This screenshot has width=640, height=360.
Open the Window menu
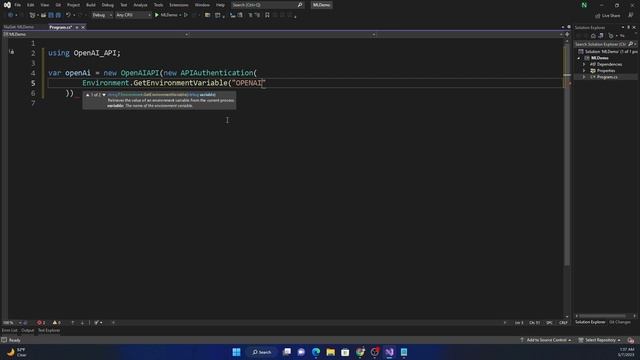click(x=202, y=5)
